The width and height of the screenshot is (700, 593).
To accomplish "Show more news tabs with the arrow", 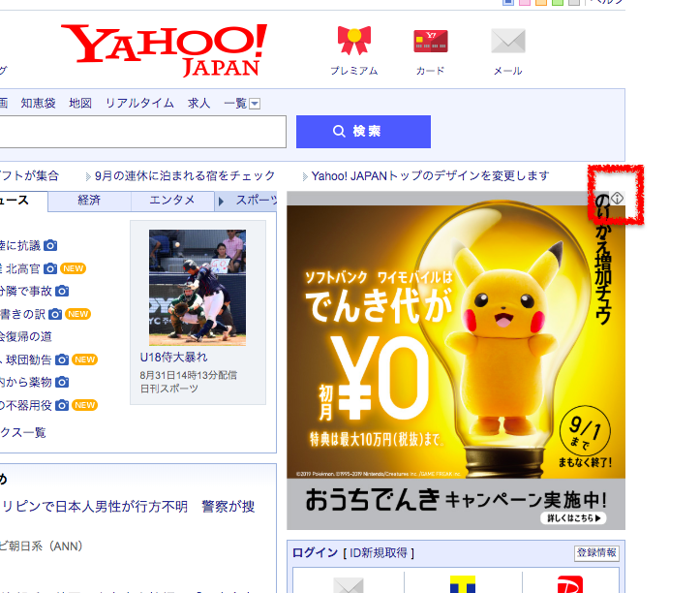I will point(221,202).
